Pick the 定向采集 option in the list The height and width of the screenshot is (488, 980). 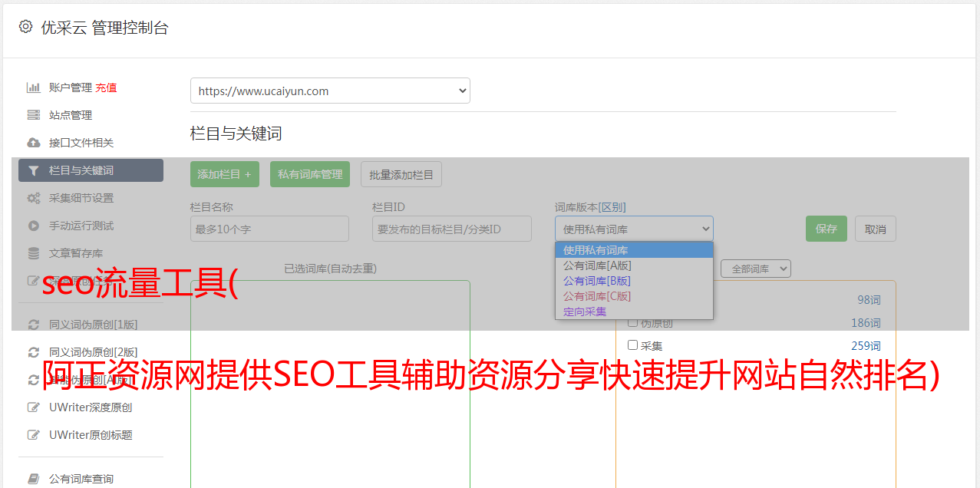(x=634, y=312)
